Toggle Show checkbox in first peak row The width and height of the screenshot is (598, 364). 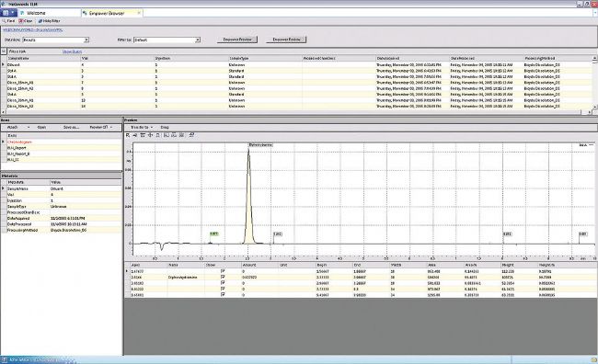[223, 271]
